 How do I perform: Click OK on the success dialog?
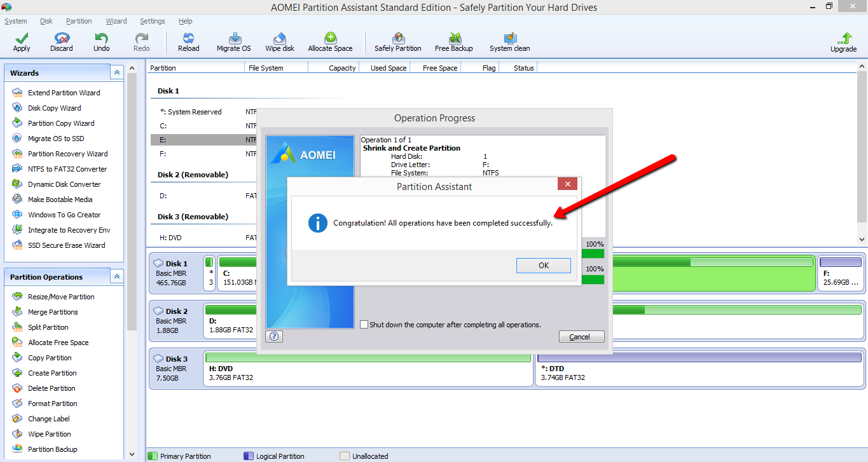click(x=543, y=265)
